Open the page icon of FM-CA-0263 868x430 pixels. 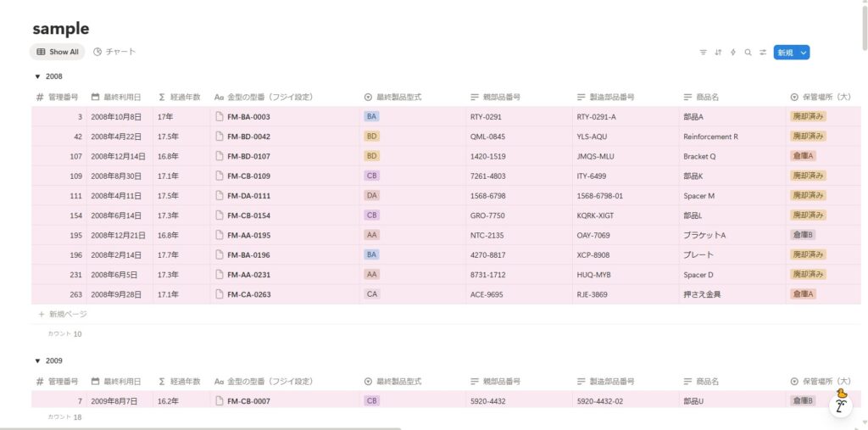[x=220, y=294]
